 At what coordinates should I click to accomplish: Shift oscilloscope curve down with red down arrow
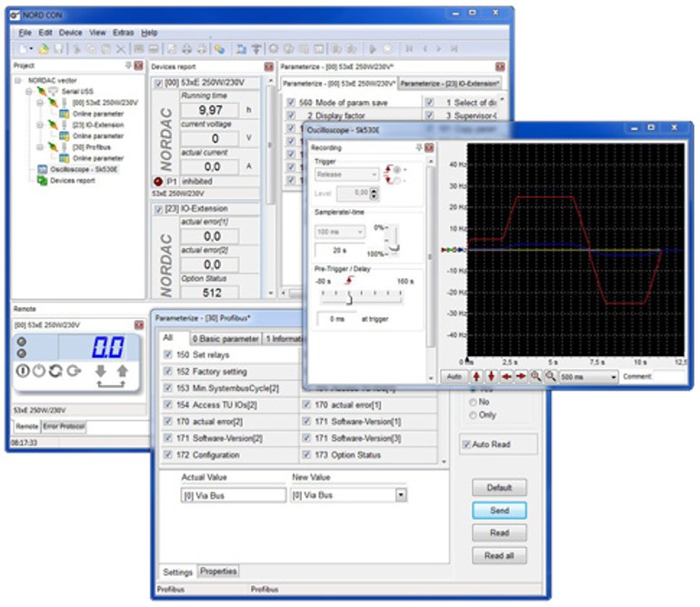491,376
